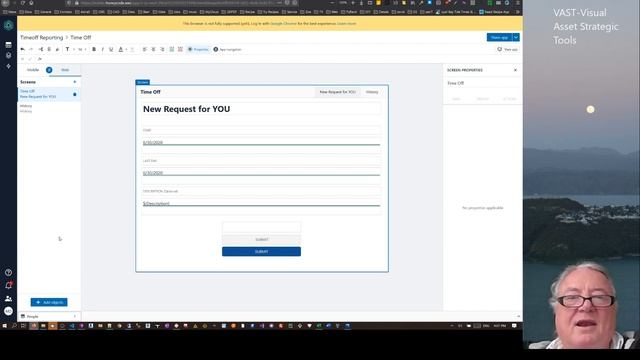The height and width of the screenshot is (360, 640).
Task: Click the Cut icon in toolbar
Action: (x=41, y=49)
